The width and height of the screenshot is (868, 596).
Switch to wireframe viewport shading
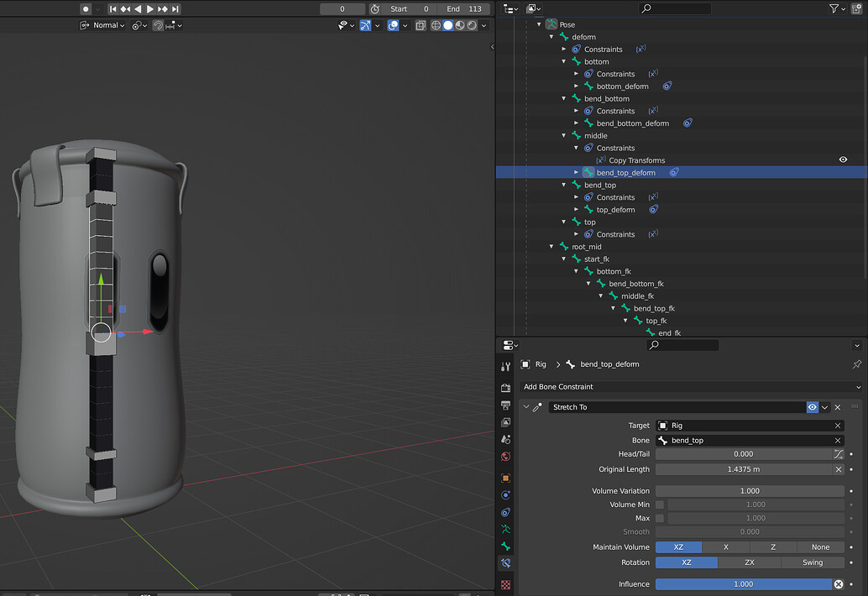436,25
